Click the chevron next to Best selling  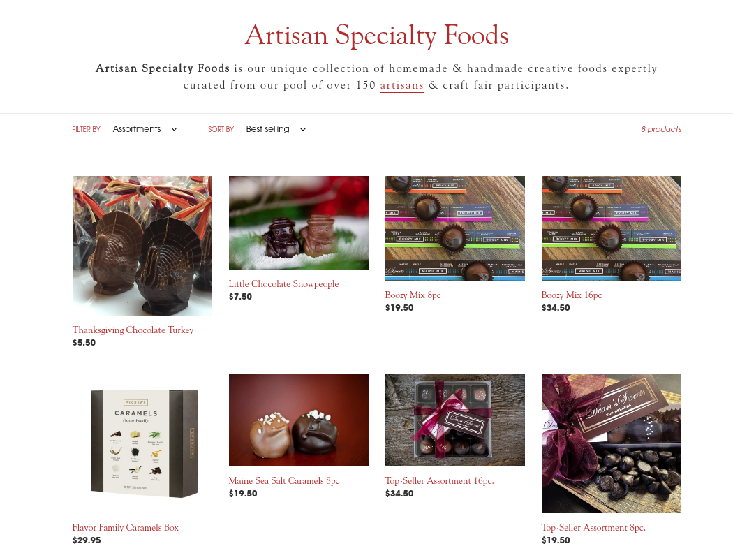(x=303, y=129)
